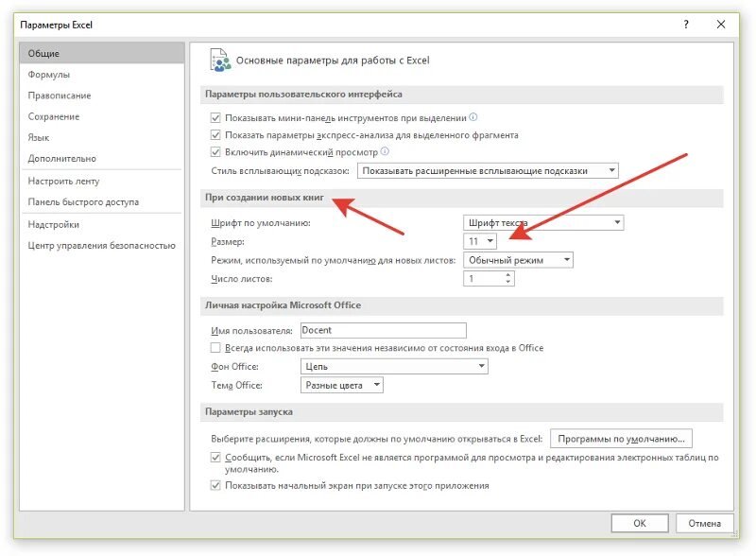The width and height of the screenshot is (756, 556).
Task: Open the Тема Office dropdown
Action: (342, 385)
